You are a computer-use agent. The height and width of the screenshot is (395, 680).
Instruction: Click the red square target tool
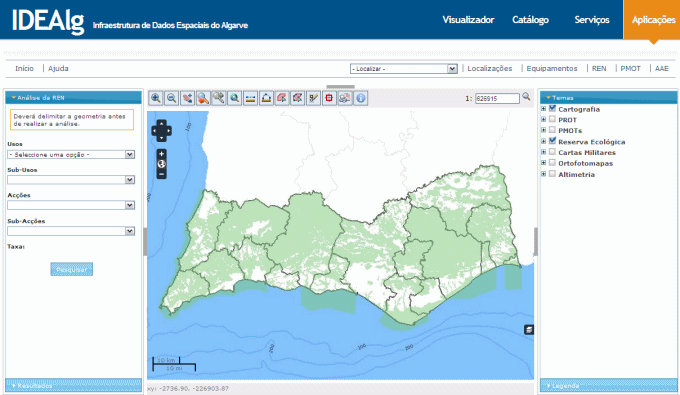(329, 98)
